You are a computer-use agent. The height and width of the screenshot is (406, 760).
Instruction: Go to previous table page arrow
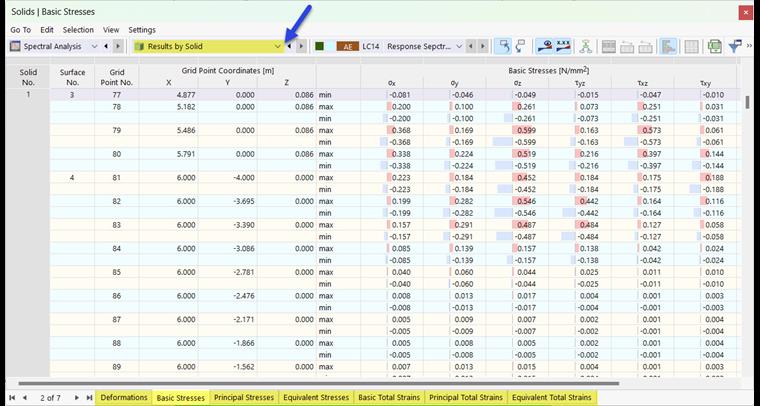(25, 398)
